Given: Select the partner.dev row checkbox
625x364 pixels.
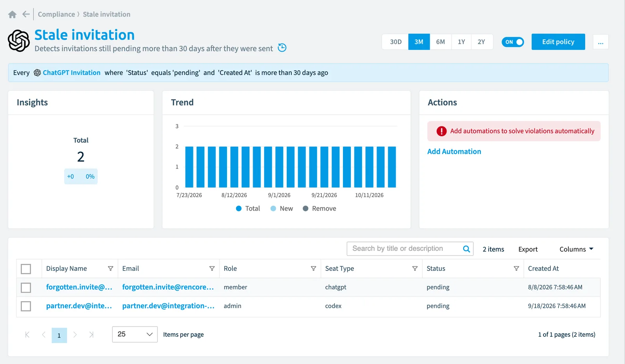Looking at the screenshot, I should coord(26,306).
